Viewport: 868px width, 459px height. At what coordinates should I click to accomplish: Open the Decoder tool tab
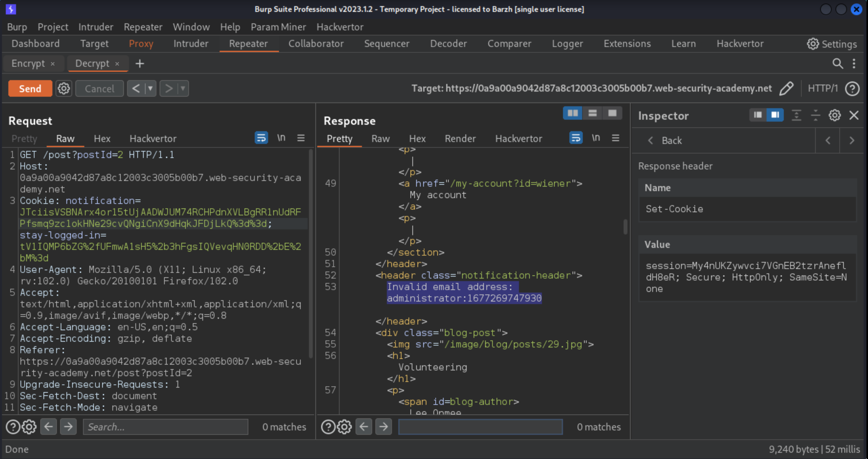click(448, 44)
